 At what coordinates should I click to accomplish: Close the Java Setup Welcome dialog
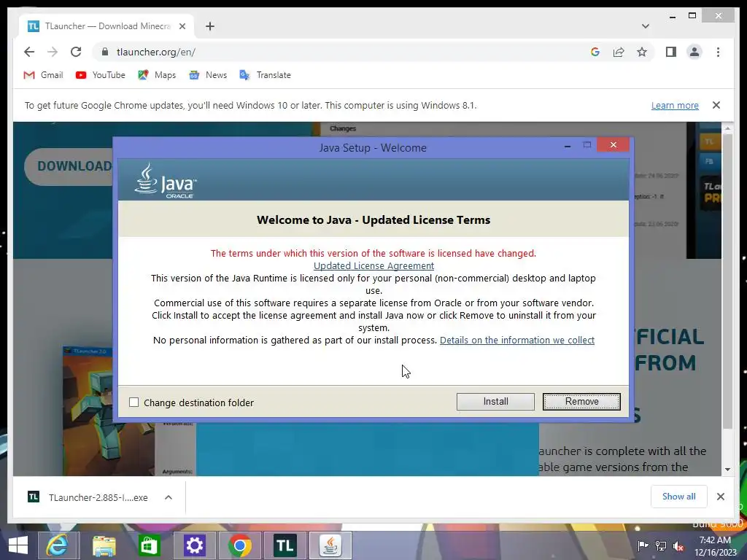pyautogui.click(x=613, y=145)
